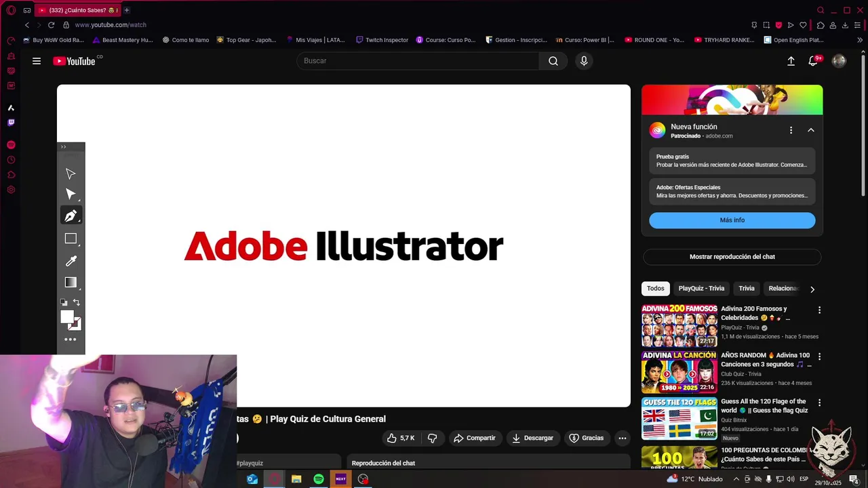Focus the YouTube Buscar search field
Screen dimensions: 868x488
[418, 61]
